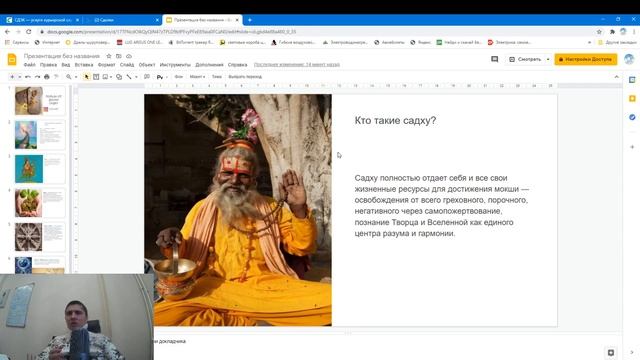Open the Инструменты menu
The width and height of the screenshot is (640, 360).
[175, 65]
